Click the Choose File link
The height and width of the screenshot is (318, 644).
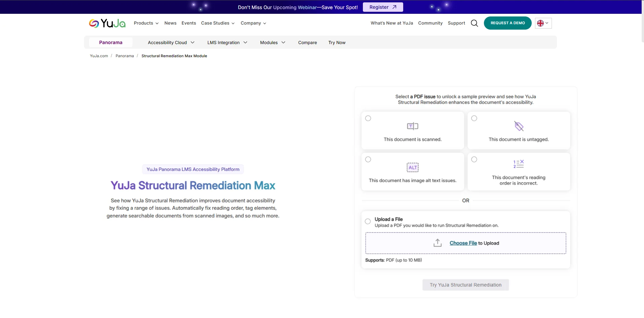point(463,243)
